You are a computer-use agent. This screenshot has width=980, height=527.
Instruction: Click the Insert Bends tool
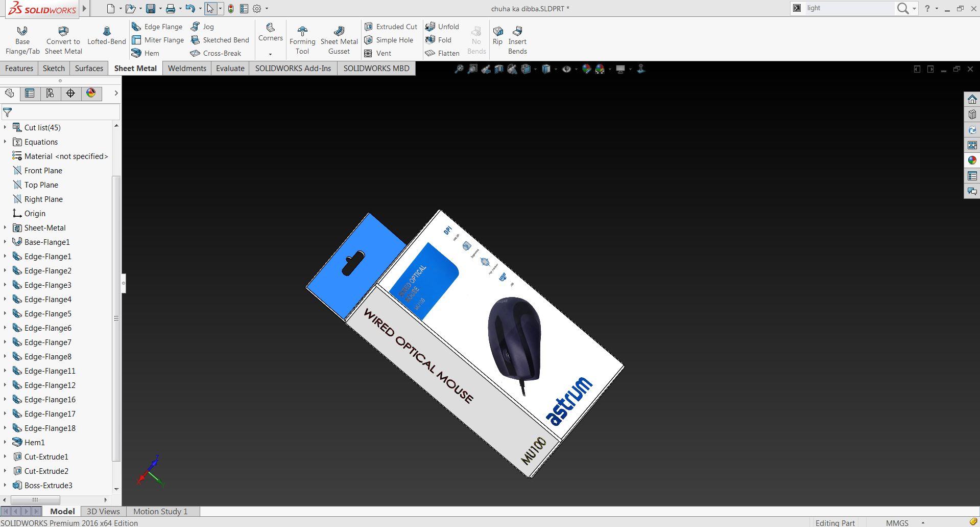tap(517, 40)
